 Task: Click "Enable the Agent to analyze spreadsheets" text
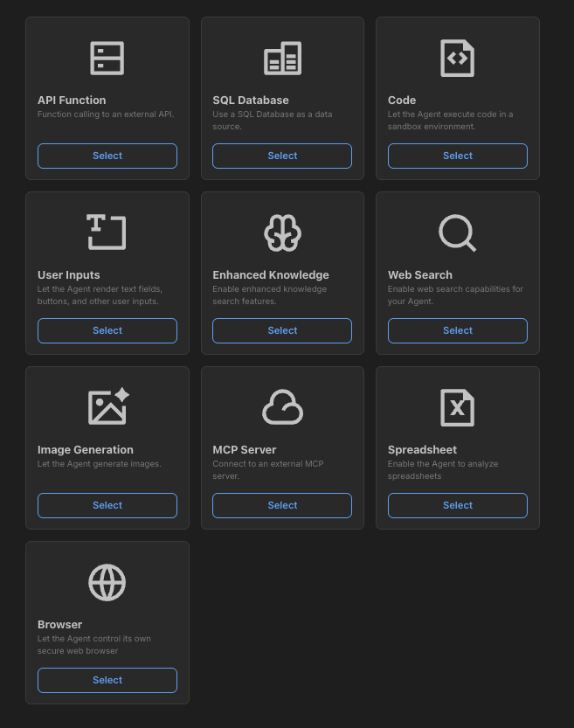click(x=443, y=470)
